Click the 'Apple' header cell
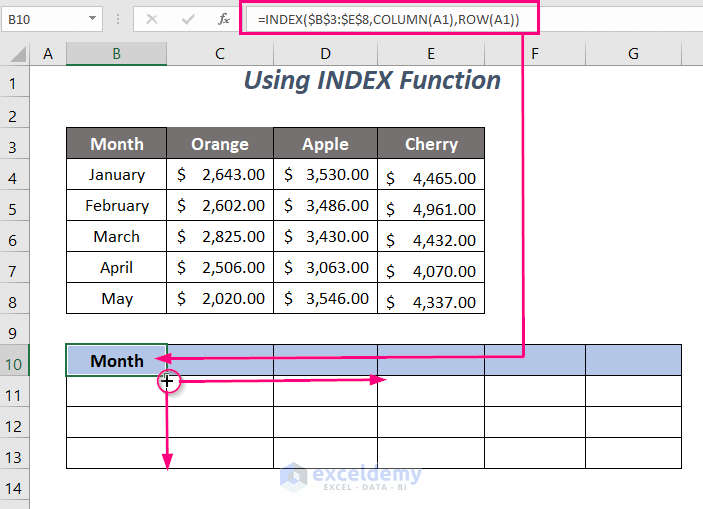This screenshot has height=509, width=703. coord(325,144)
